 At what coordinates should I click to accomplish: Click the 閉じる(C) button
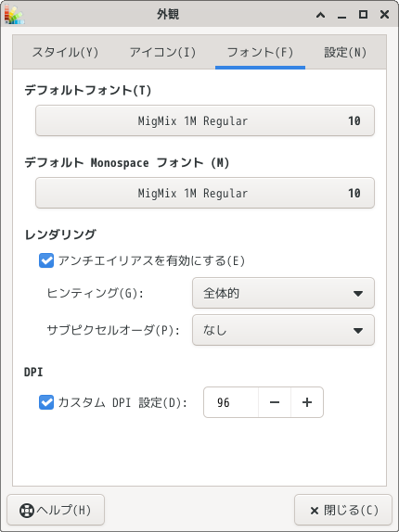point(343,510)
